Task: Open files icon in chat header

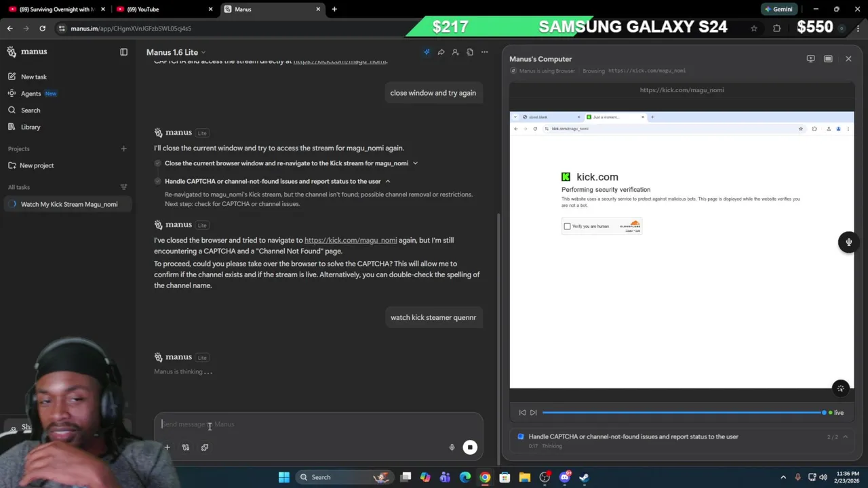Action: (x=470, y=52)
